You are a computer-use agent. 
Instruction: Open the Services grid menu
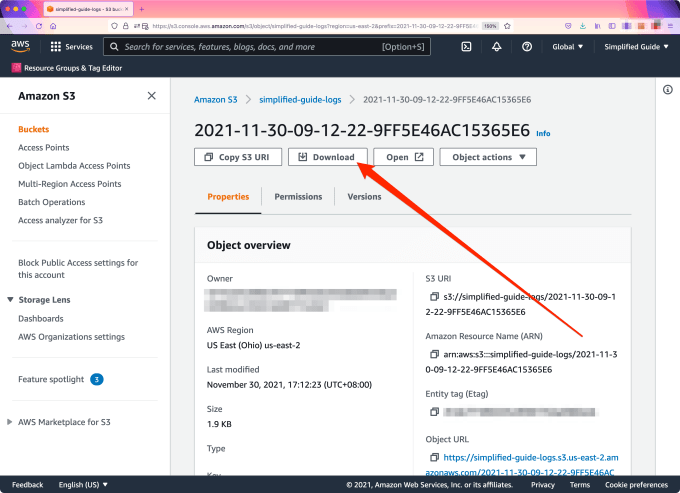pos(56,47)
